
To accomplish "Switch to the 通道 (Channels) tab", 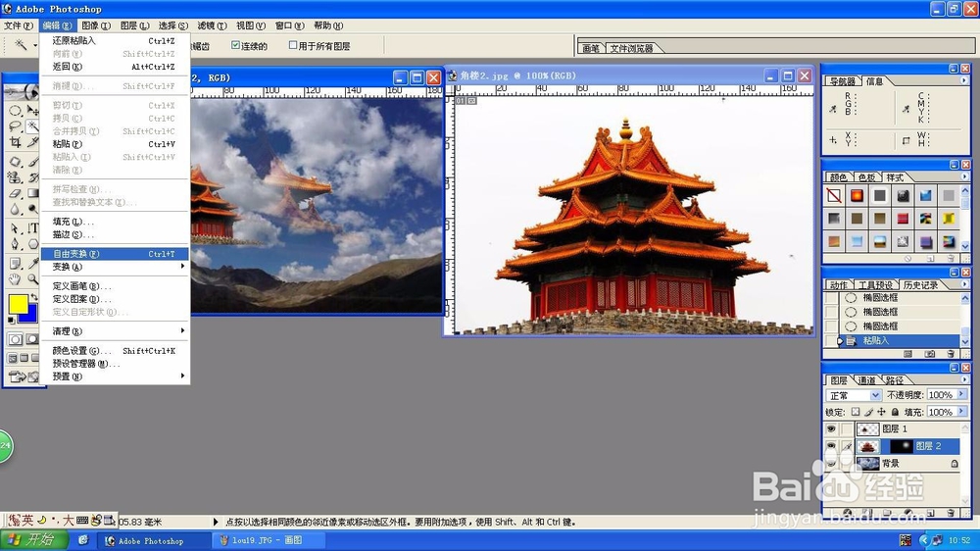I will (x=867, y=380).
